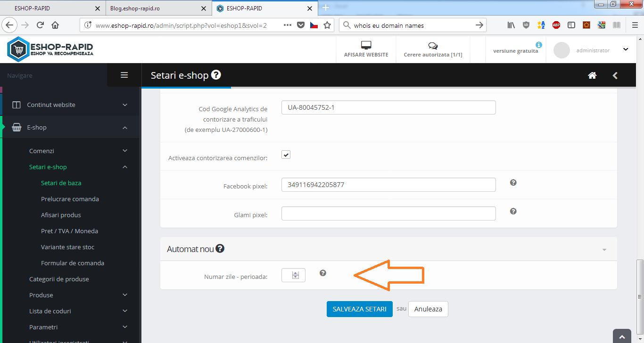The image size is (644, 343).
Task: Click the browser search box
Action: tap(413, 25)
